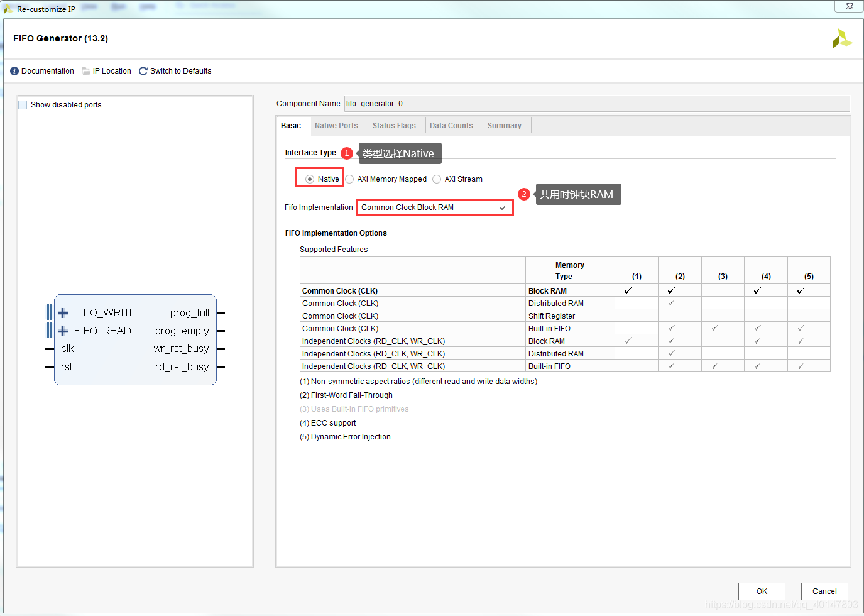Open the Data Counts tab

pyautogui.click(x=451, y=126)
